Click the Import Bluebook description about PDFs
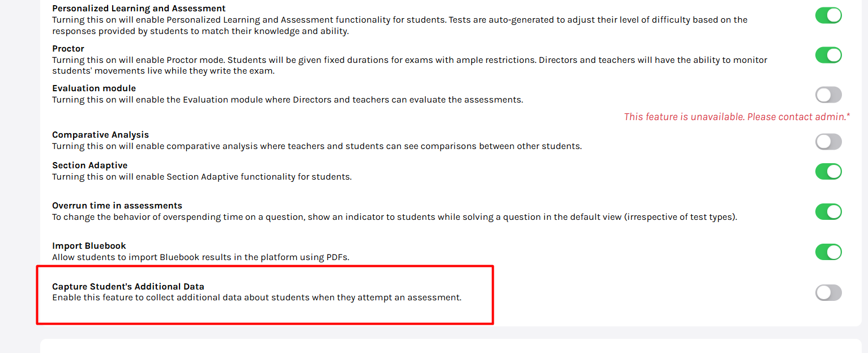The width and height of the screenshot is (868, 353). coord(200,257)
